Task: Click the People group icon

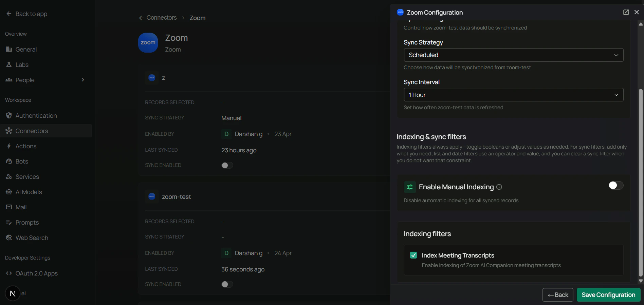Action: [x=9, y=80]
